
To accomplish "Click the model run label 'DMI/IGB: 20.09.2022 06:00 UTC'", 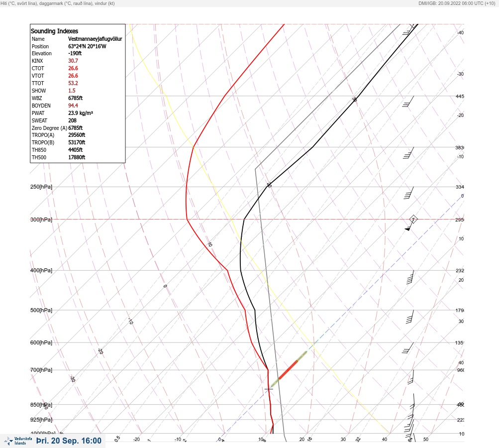I will [x=451, y=3].
